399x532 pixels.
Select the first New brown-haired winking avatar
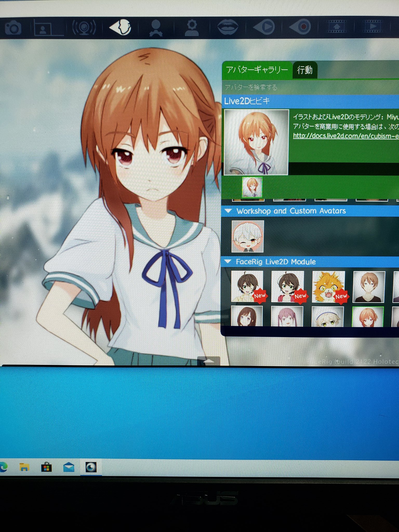tap(247, 286)
